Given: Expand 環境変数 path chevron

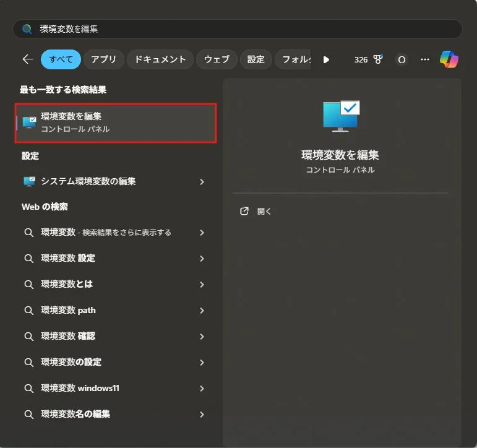Looking at the screenshot, I should pos(202,311).
